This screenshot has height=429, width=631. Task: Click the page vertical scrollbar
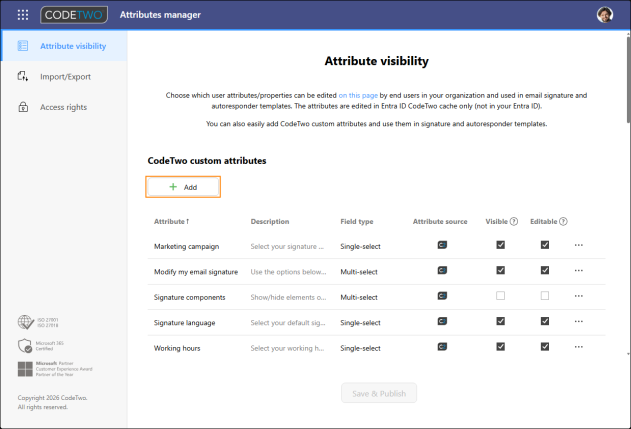[628, 80]
